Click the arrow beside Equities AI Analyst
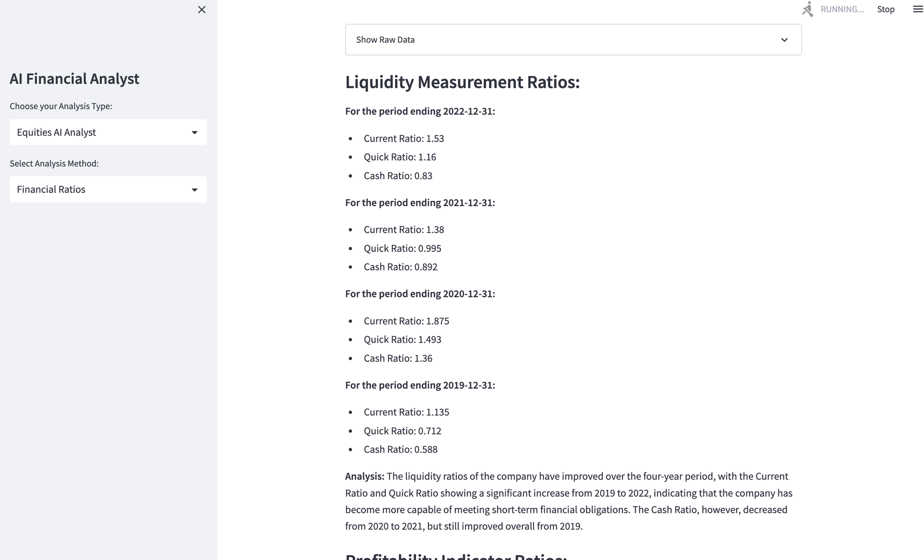The height and width of the screenshot is (560, 924). point(195,132)
